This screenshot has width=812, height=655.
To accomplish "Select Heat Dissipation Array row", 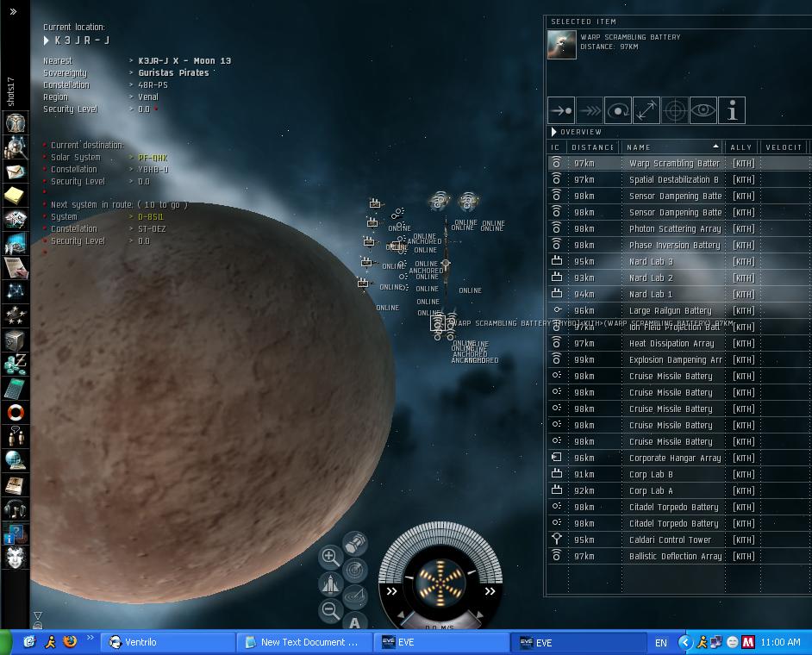I will click(679, 343).
